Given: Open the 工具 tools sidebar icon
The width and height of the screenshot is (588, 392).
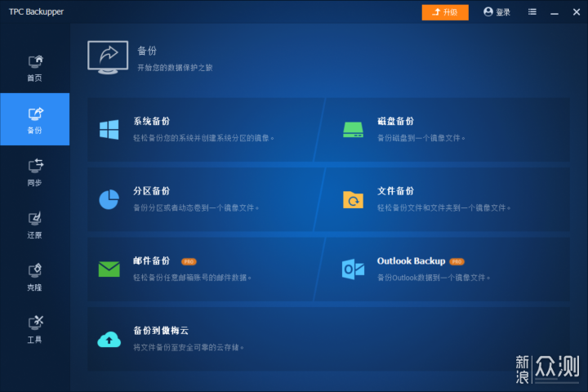Looking at the screenshot, I should point(35,323).
